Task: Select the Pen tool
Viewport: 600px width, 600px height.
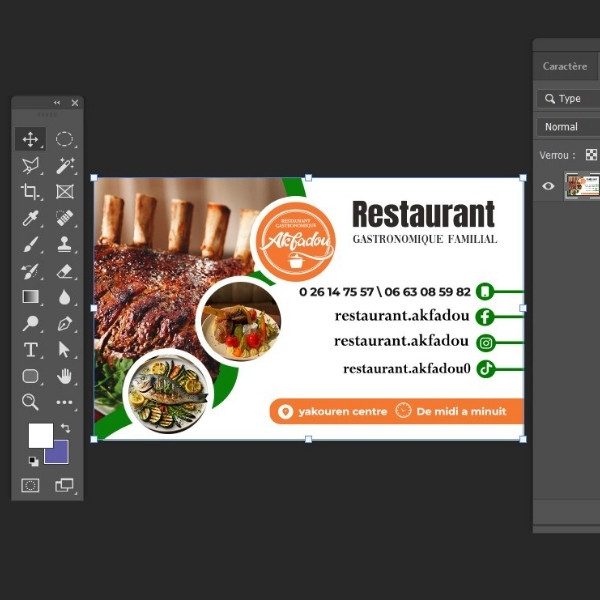Action: (x=65, y=323)
